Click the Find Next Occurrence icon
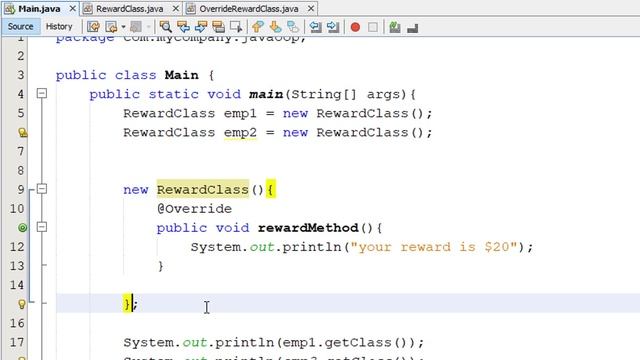Viewport: 640px width, 360px height. tap(201, 27)
